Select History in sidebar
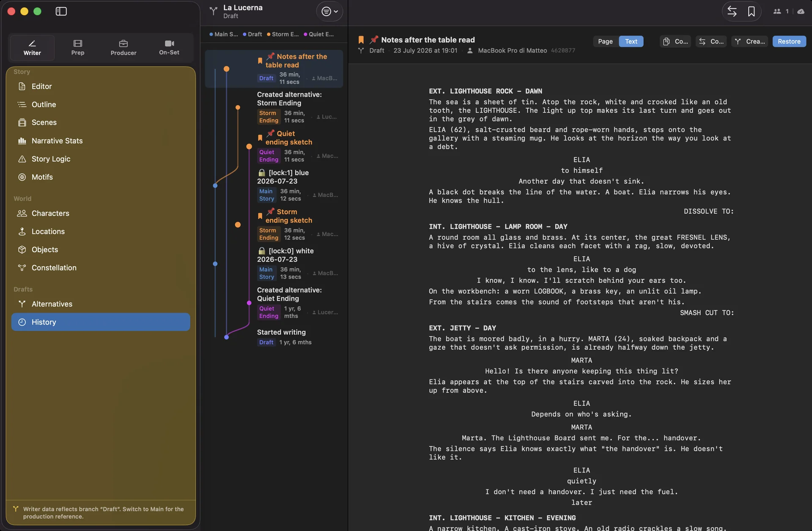 (101, 322)
